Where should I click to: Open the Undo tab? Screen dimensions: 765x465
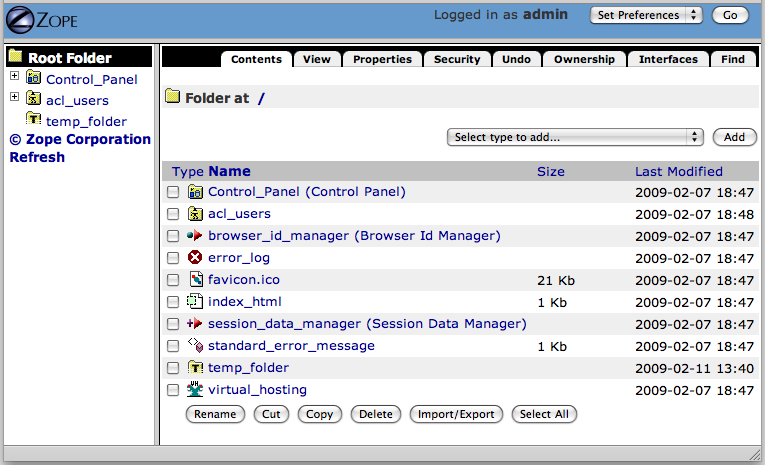pyautogui.click(x=516, y=59)
